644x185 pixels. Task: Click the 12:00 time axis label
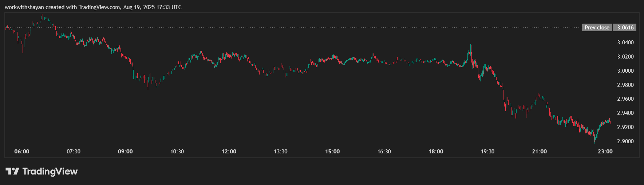[229, 152]
